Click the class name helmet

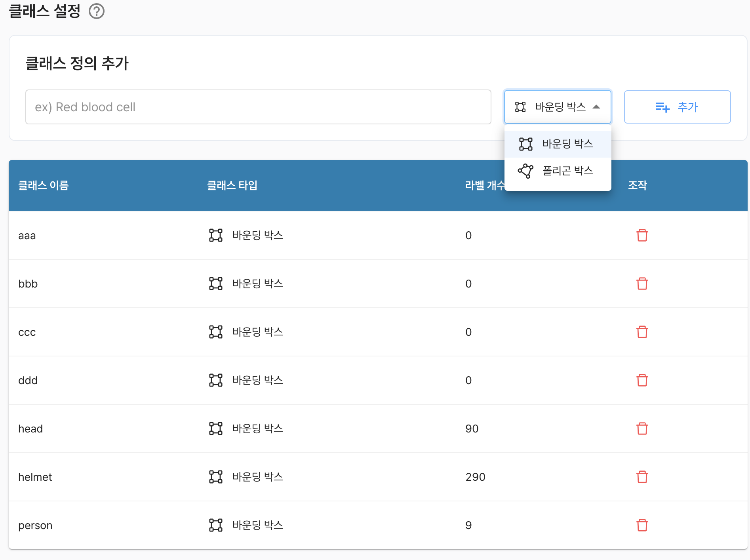(35, 477)
